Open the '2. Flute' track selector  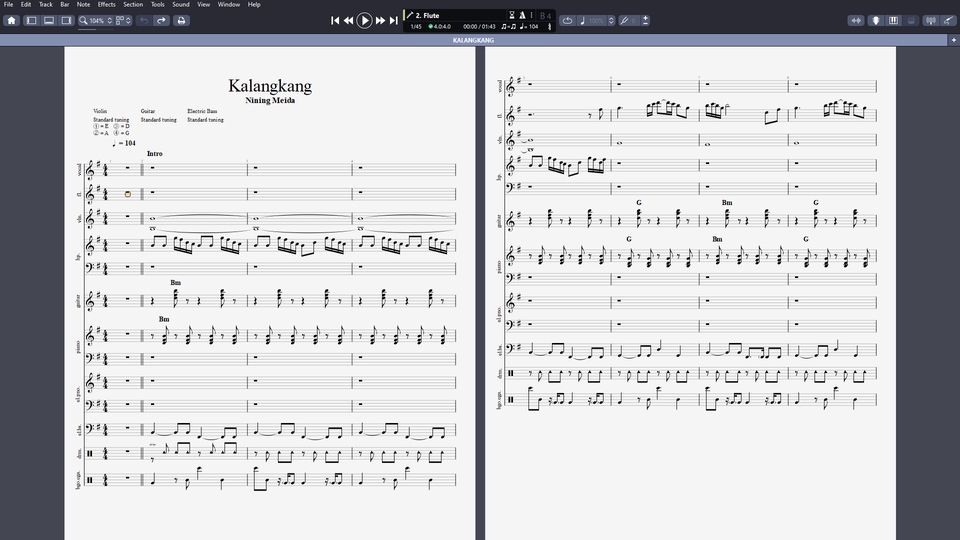pyautogui.click(x=427, y=15)
